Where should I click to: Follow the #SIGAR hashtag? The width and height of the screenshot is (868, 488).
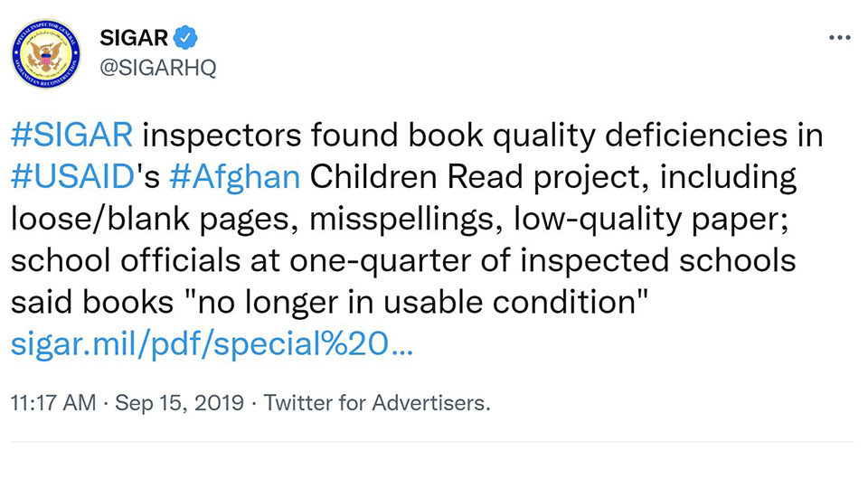pos(72,135)
